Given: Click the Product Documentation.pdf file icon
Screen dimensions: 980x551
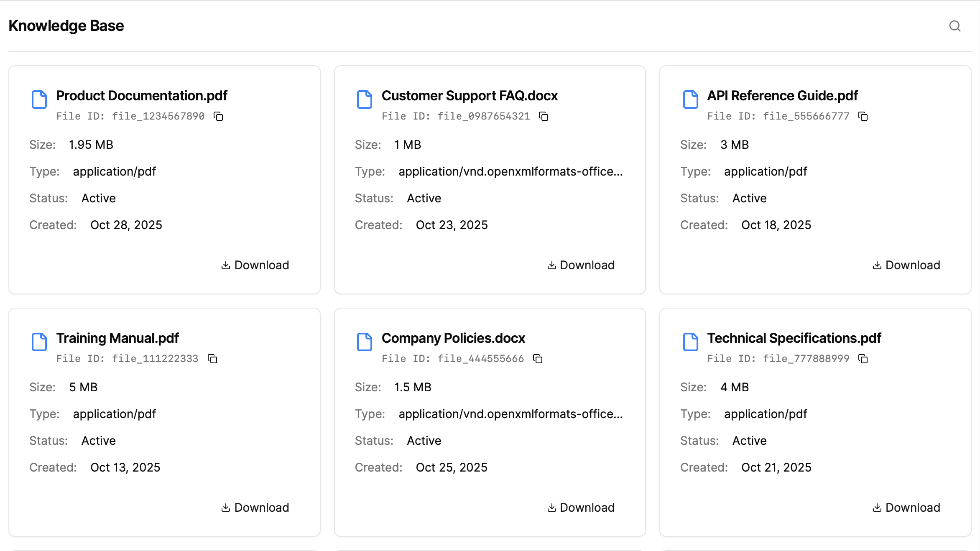Looking at the screenshot, I should 39,99.
